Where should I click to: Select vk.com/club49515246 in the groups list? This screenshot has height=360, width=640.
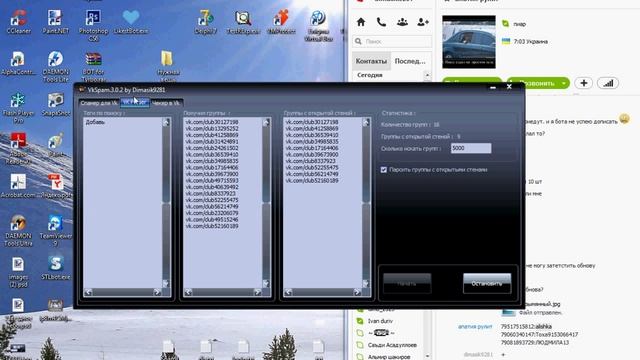(x=212, y=220)
